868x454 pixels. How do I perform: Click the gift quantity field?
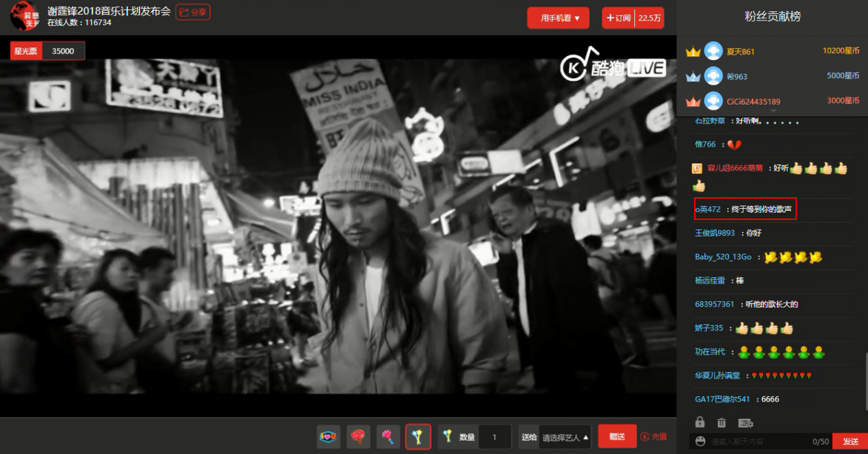point(494,437)
